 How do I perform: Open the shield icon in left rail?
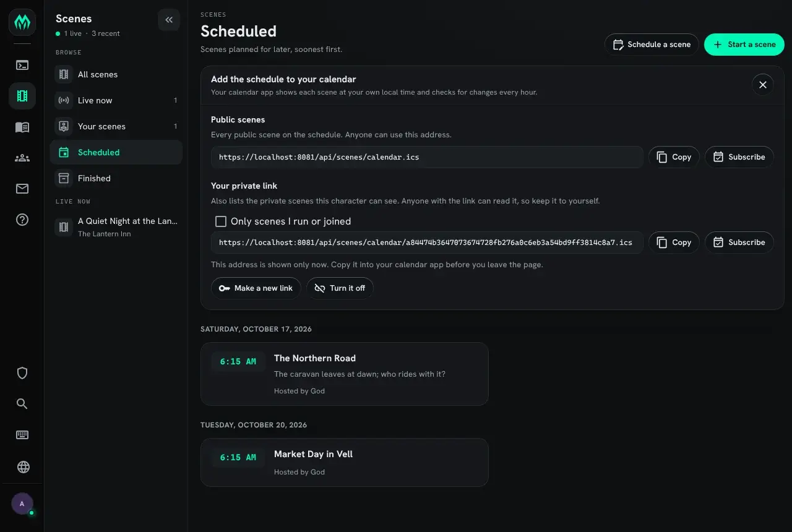pyautogui.click(x=22, y=373)
